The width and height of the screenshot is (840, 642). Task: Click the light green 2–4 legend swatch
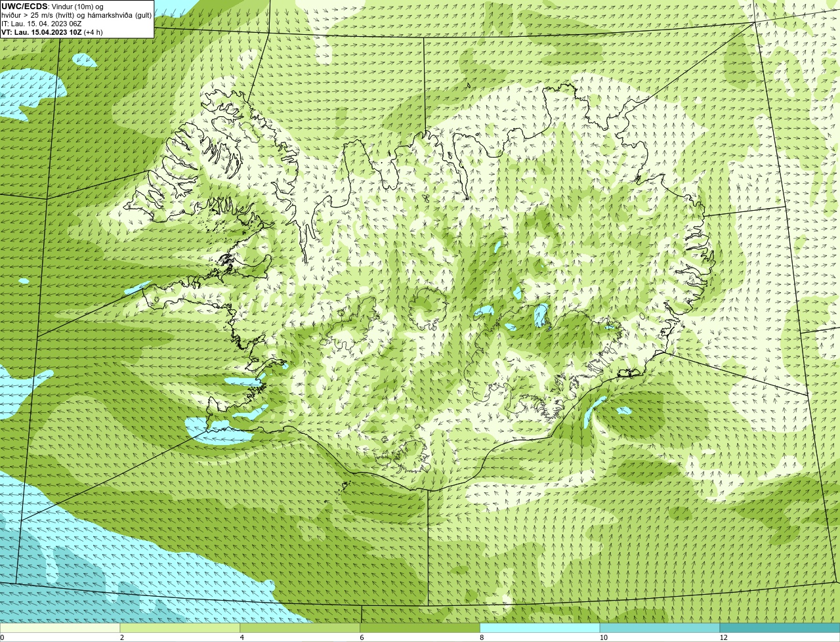coord(180,628)
